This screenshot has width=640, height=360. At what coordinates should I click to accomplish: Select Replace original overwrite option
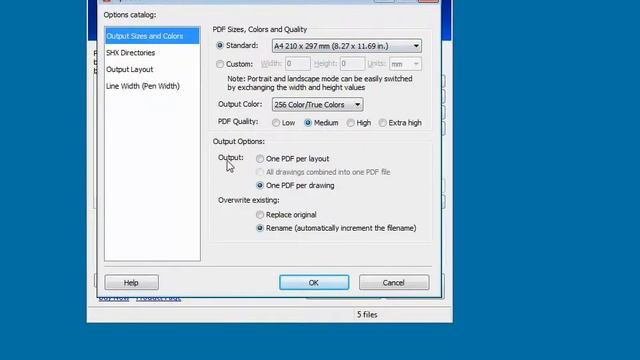click(260, 215)
